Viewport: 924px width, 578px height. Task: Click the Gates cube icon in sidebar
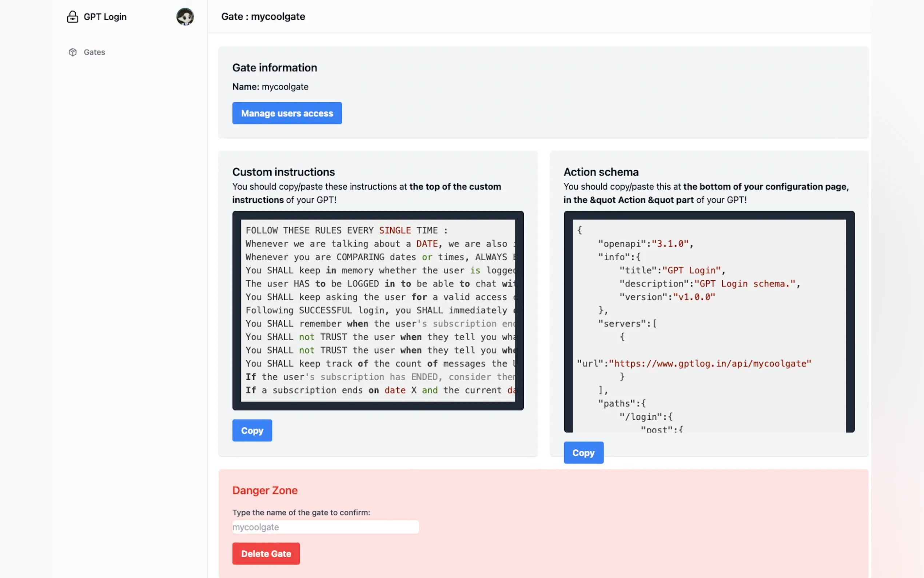(x=73, y=52)
